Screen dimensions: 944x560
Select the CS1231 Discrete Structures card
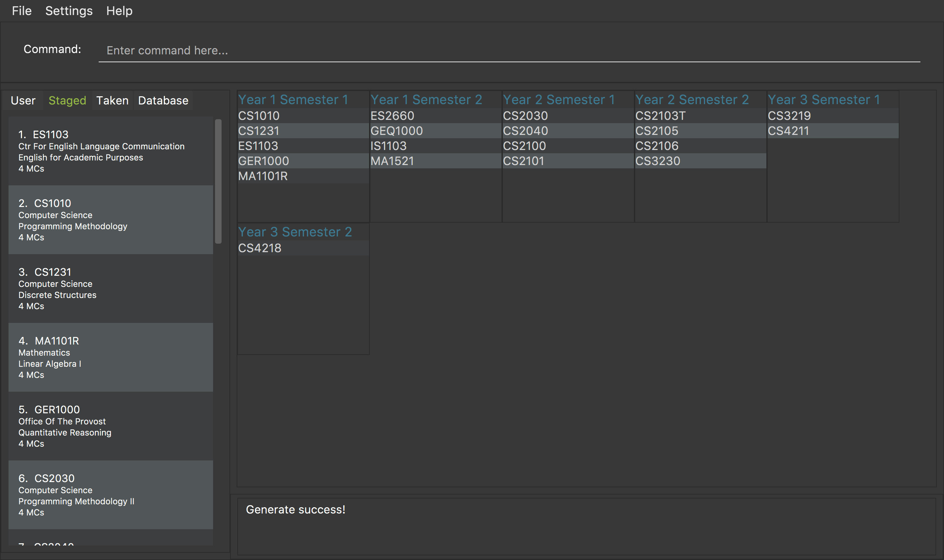(111, 288)
